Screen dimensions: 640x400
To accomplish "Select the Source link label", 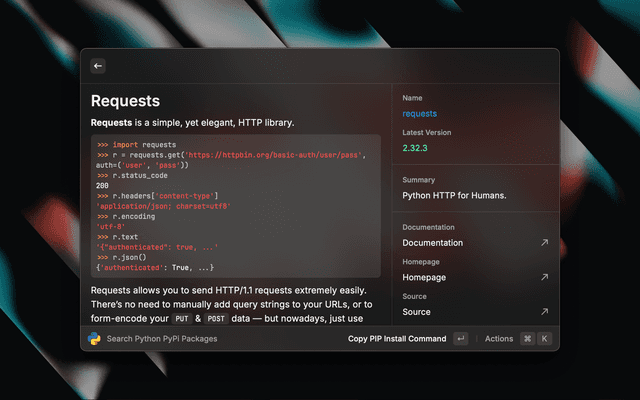I will [416, 312].
